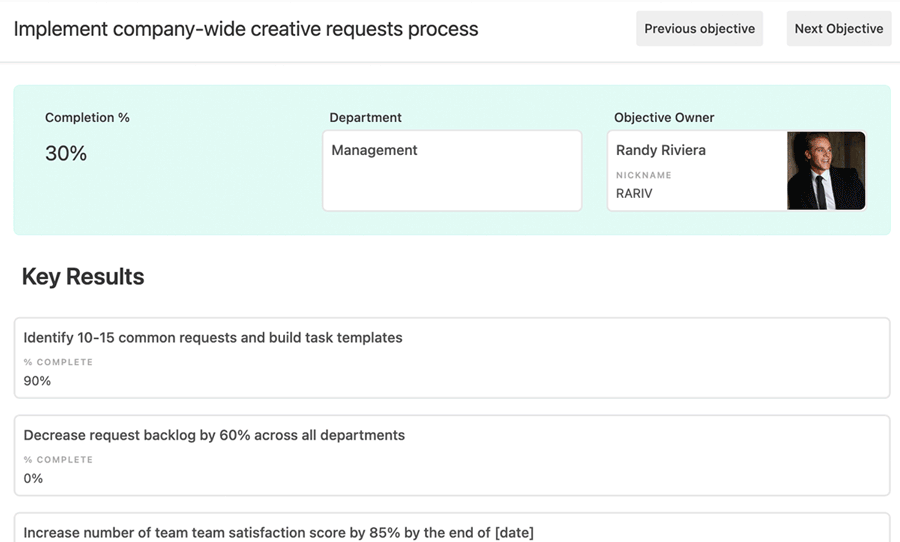
Task: Click the 30% completion value
Action: tap(66, 154)
